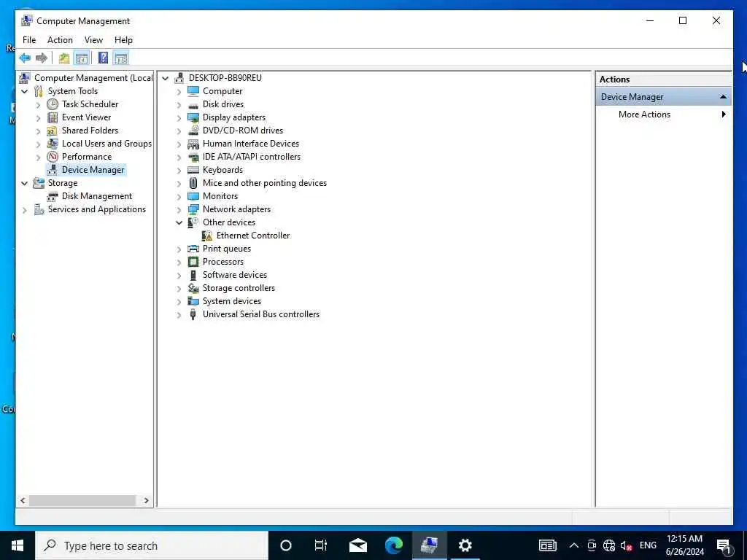Image resolution: width=747 pixels, height=560 pixels.
Task: Open the Help menu
Action: coord(123,40)
